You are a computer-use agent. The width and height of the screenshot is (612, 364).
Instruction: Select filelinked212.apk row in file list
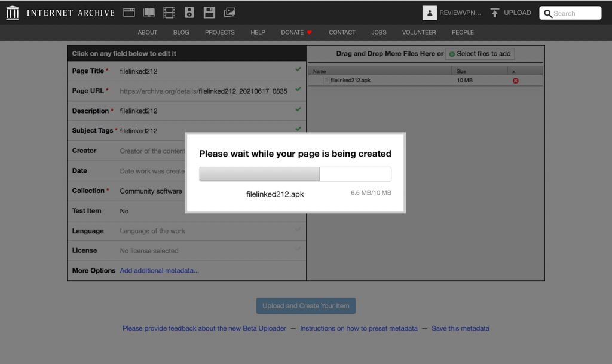click(425, 80)
